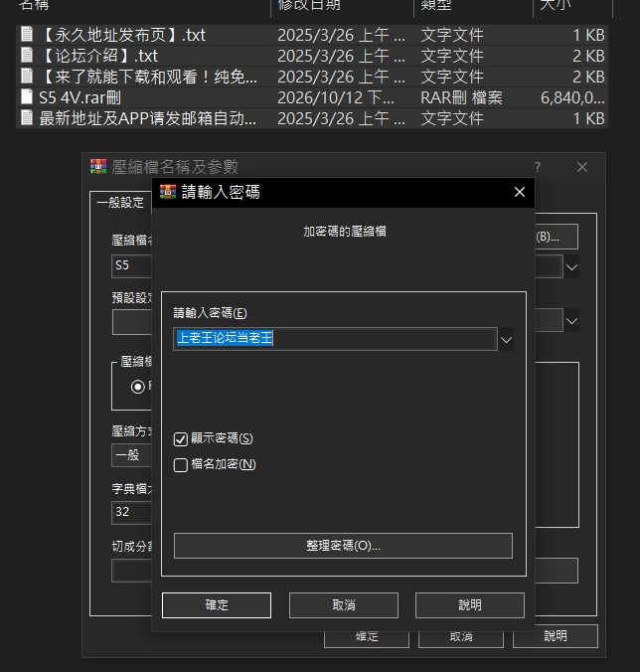Click the help question mark in archive dialog
The width and height of the screenshot is (640, 672).
tap(538, 167)
